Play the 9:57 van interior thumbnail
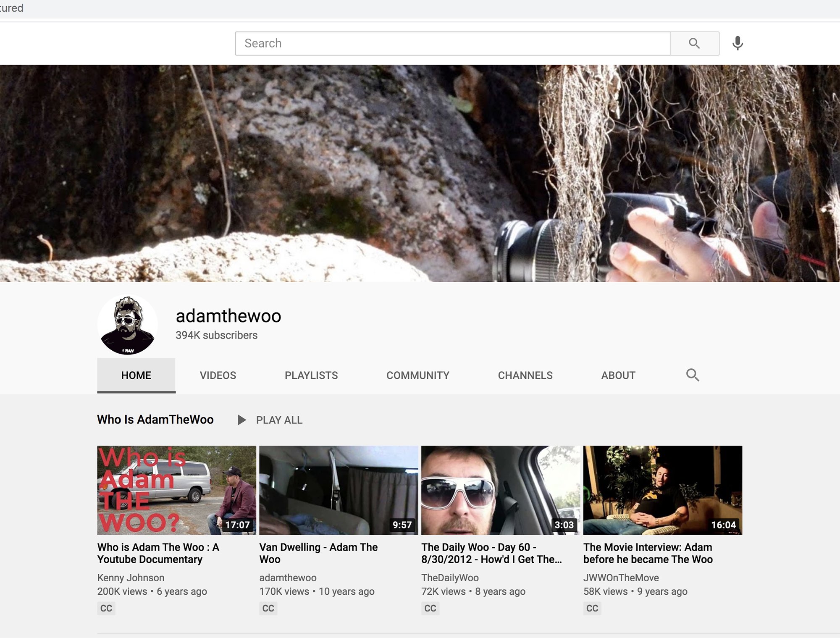 pyautogui.click(x=339, y=490)
